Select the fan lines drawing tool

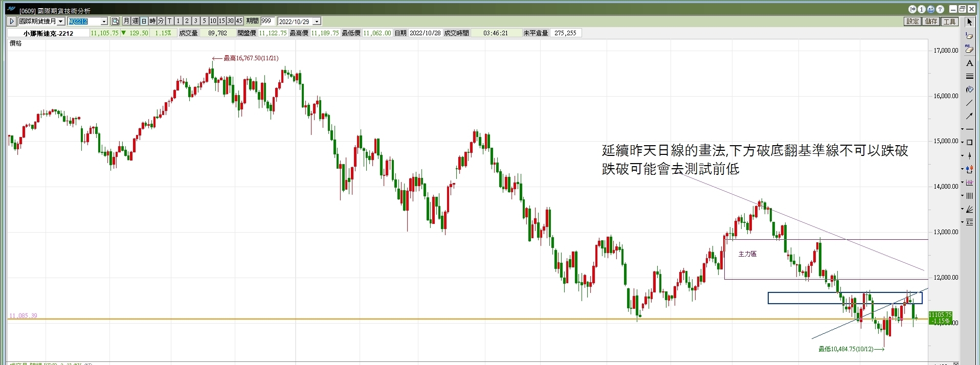(x=970, y=209)
